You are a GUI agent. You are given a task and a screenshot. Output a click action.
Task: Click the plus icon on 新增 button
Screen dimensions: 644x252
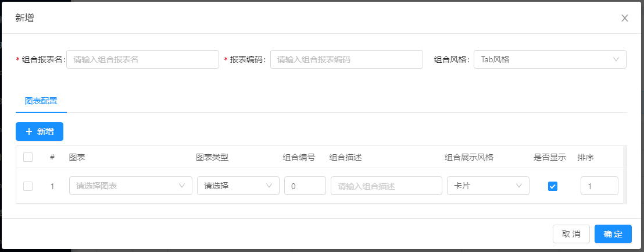click(x=29, y=132)
